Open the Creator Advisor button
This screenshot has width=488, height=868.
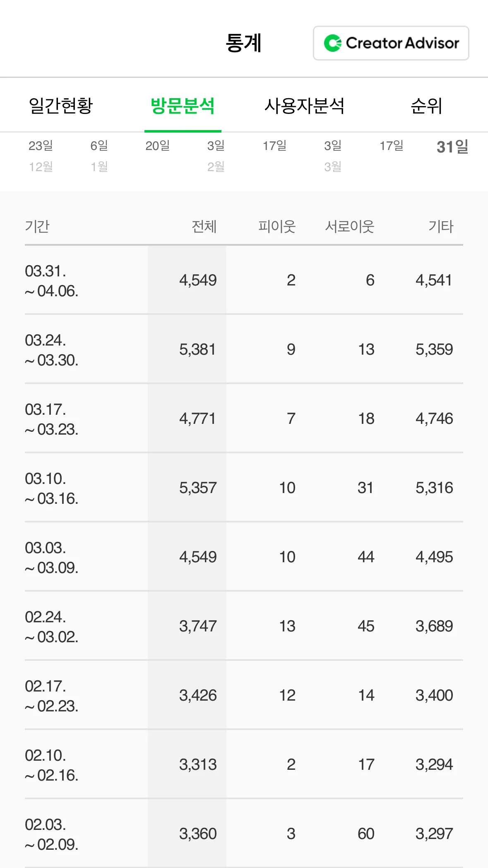coord(391,43)
